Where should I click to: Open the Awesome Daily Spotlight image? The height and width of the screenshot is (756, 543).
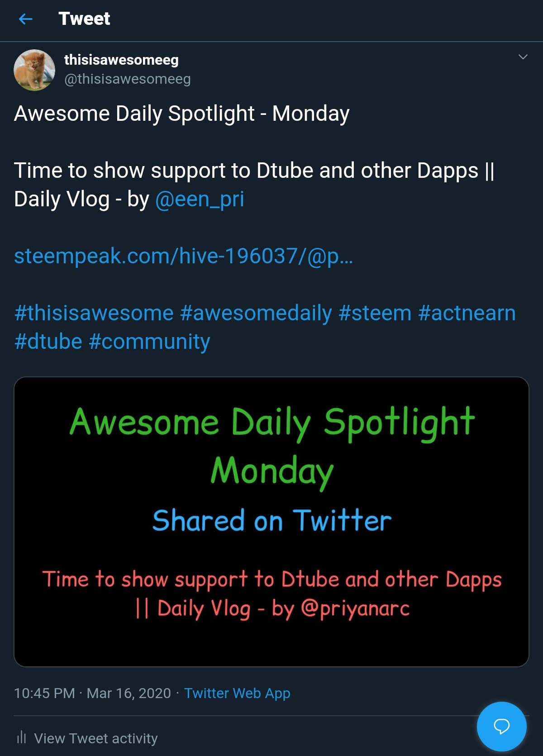click(271, 521)
